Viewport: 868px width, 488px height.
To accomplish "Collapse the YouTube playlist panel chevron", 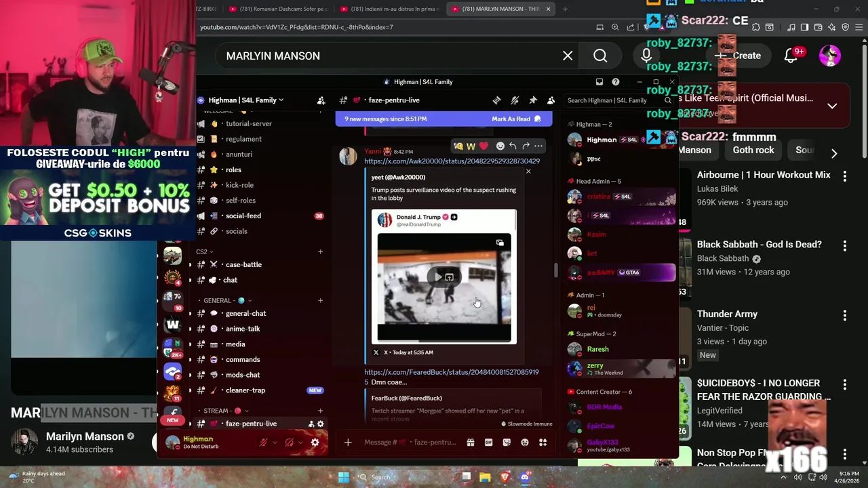I will pos(832,106).
